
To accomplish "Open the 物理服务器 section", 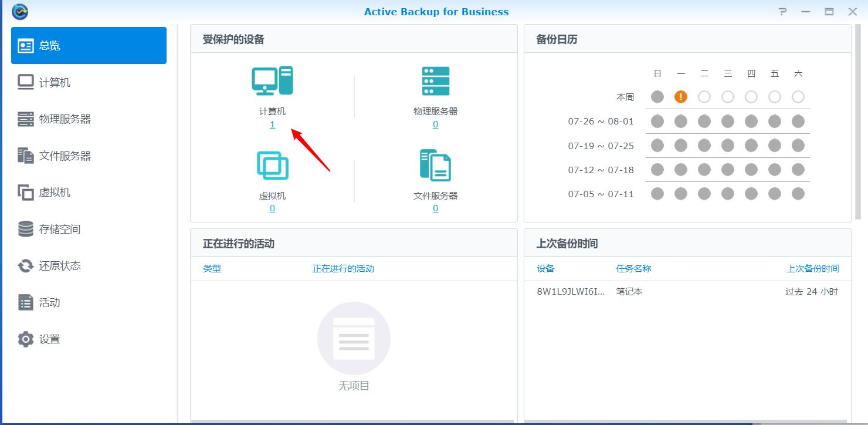I will coord(89,119).
